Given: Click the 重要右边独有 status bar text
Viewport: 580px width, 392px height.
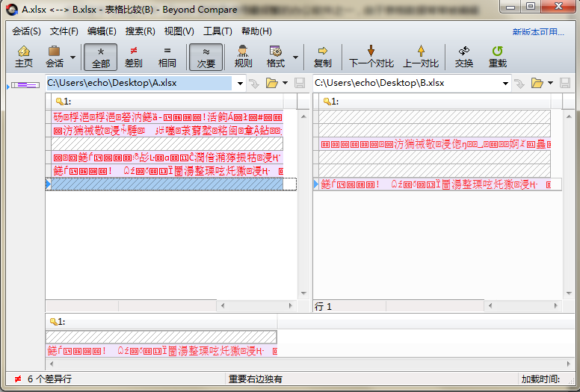Looking at the screenshot, I should [x=255, y=379].
